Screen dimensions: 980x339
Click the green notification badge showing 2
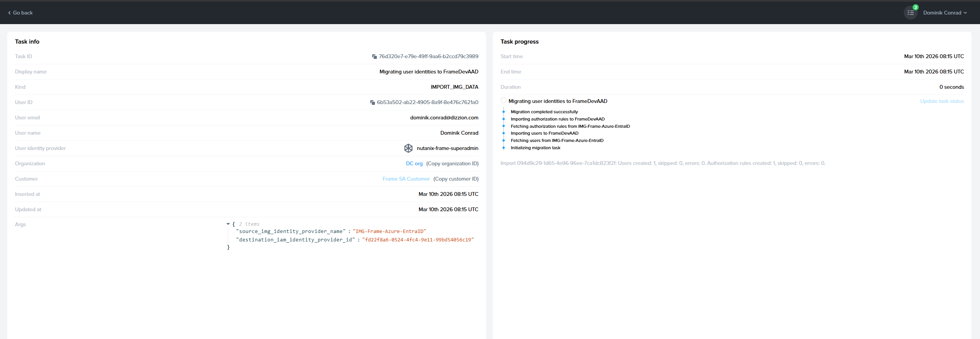click(x=915, y=7)
